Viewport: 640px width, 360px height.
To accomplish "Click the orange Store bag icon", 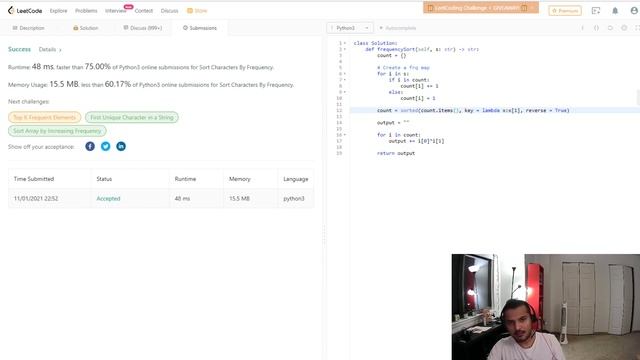I will 190,11.
